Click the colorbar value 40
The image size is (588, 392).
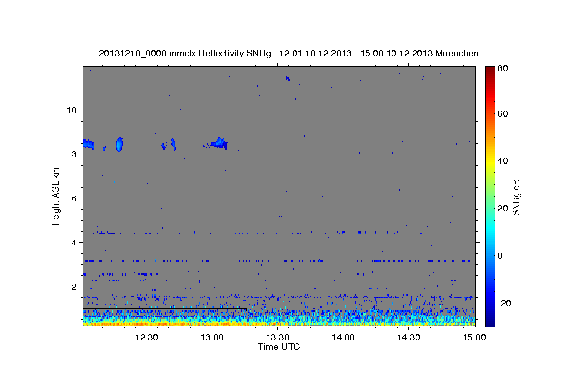click(502, 161)
